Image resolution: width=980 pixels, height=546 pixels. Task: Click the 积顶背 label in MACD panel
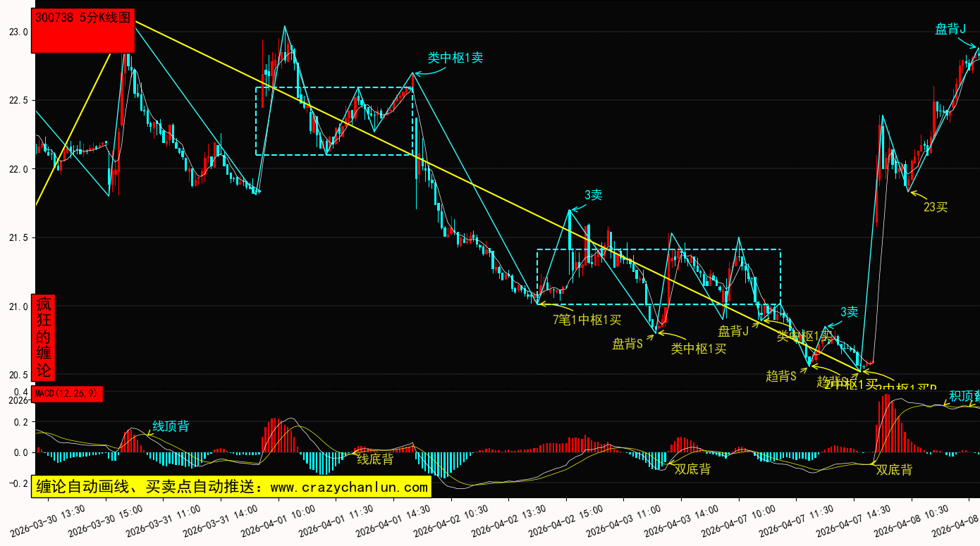[963, 396]
